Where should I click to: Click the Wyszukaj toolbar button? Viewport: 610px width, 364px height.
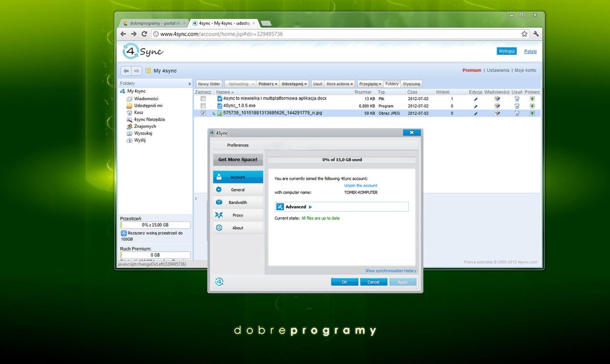tap(411, 84)
